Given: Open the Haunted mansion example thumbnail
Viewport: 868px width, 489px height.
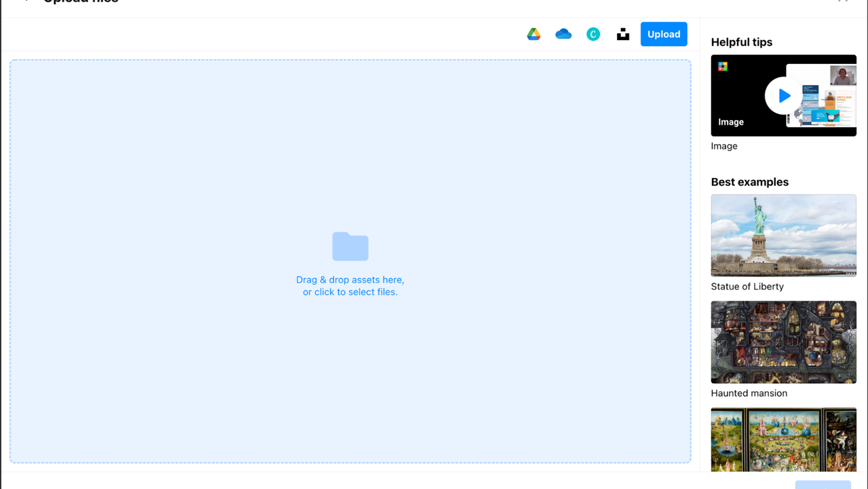Looking at the screenshot, I should click(x=783, y=342).
